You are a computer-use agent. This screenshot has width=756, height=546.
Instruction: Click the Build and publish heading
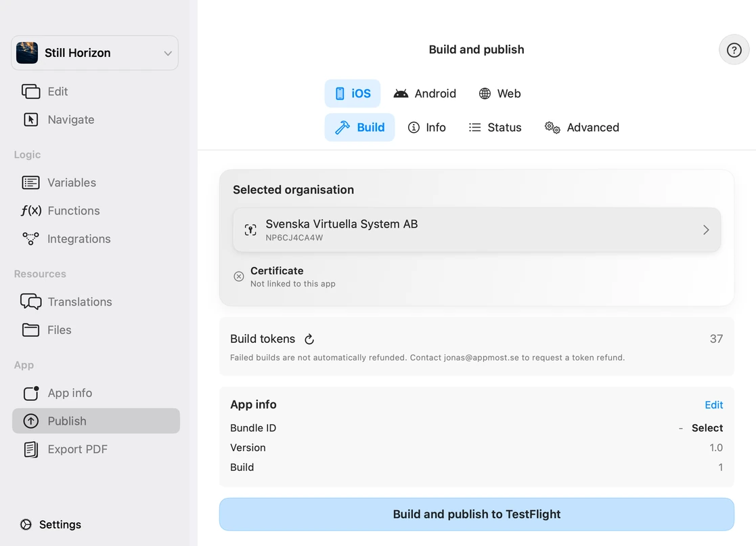tap(476, 49)
